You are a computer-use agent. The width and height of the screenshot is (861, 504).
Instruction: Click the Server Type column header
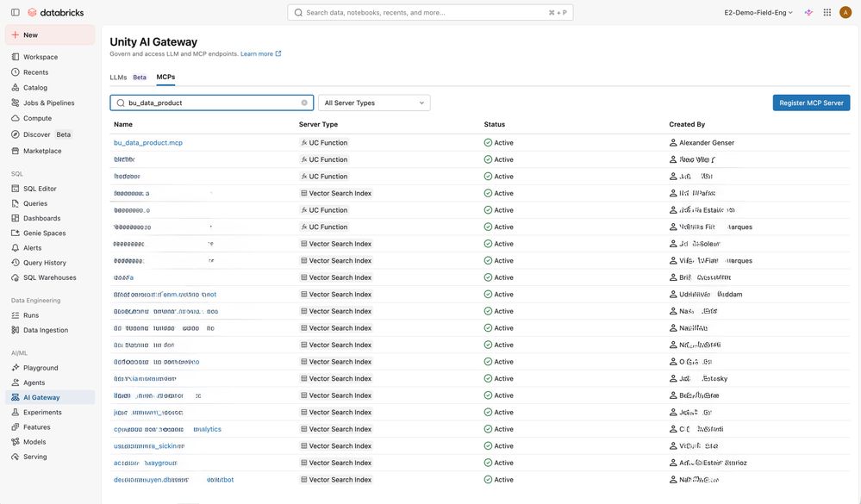(x=319, y=125)
